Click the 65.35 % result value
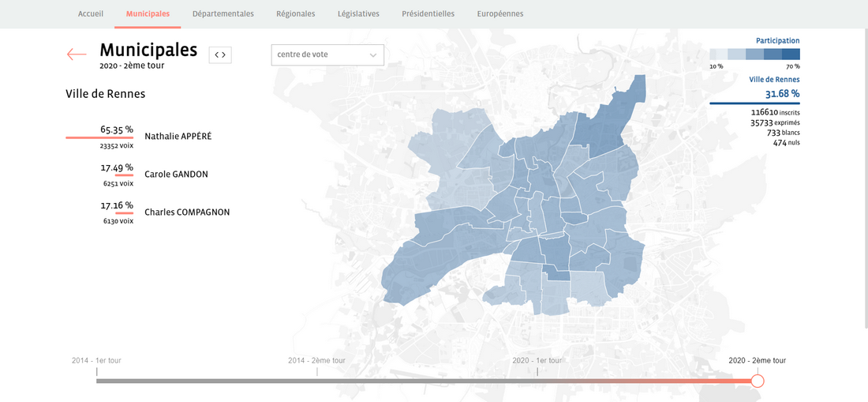The image size is (868, 402). 117,130
